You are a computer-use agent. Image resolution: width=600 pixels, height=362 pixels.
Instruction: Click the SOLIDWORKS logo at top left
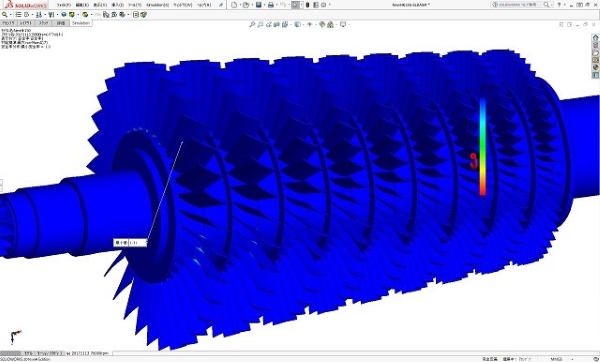(26, 5)
